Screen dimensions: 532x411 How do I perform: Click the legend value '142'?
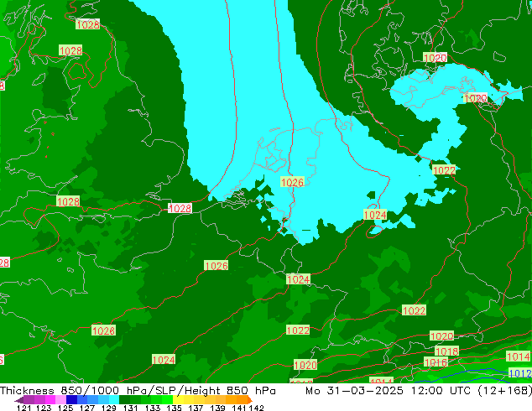click(x=257, y=408)
